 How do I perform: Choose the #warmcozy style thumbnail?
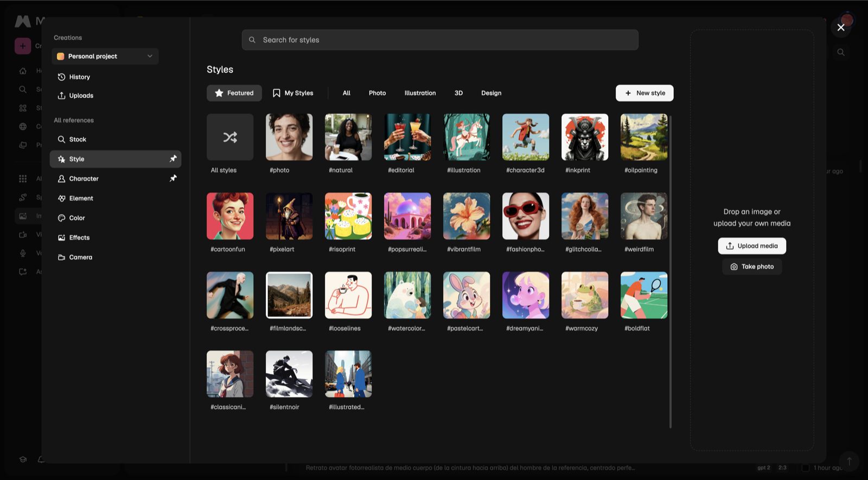(585, 295)
